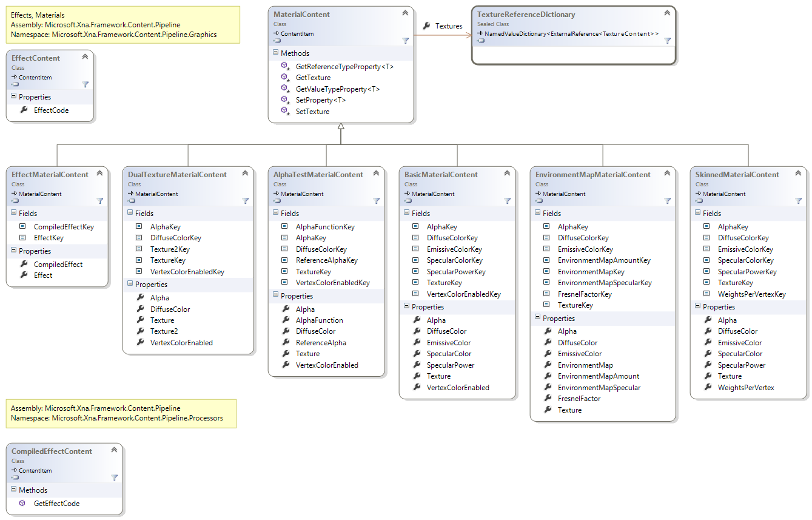
Task: Click the method icon beside GetEffectCode
Action: 22,503
